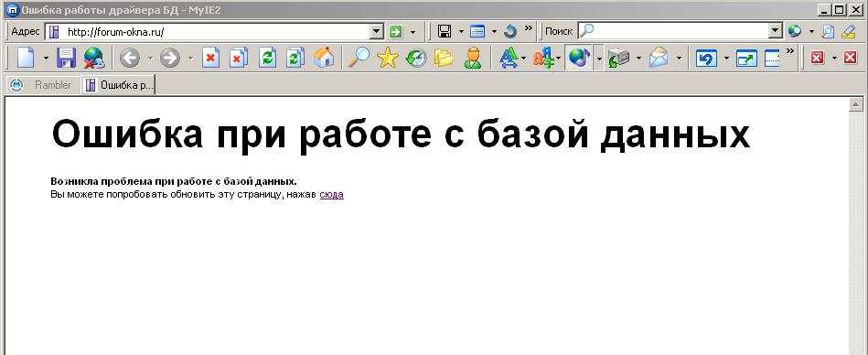Open dropdown beside black floppy icon
Image resolution: width=868 pixels, height=355 pixels.
[461, 32]
